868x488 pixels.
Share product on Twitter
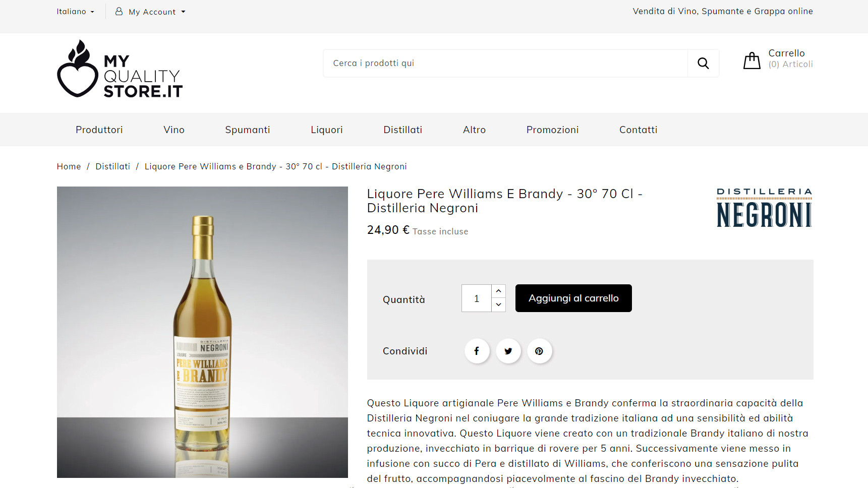(508, 351)
